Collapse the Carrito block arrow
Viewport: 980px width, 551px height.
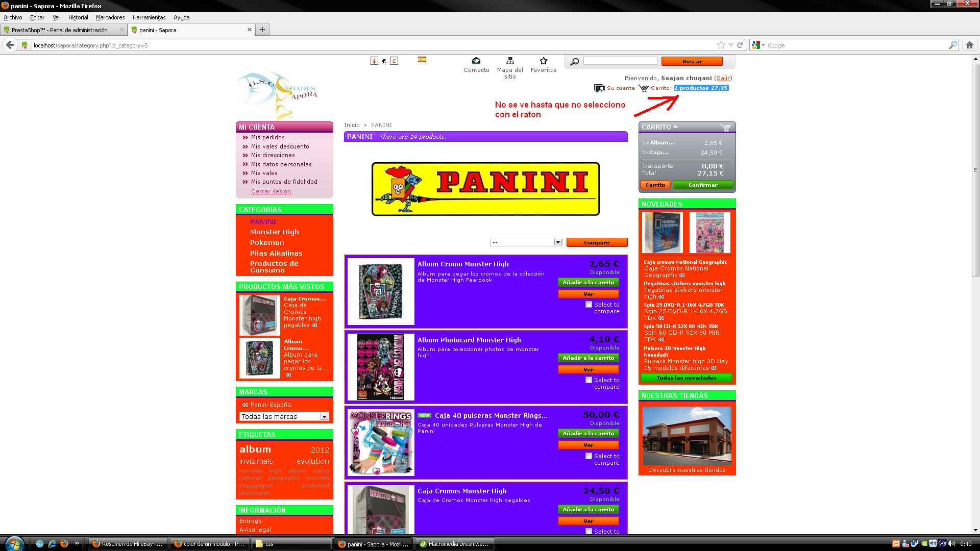point(676,127)
